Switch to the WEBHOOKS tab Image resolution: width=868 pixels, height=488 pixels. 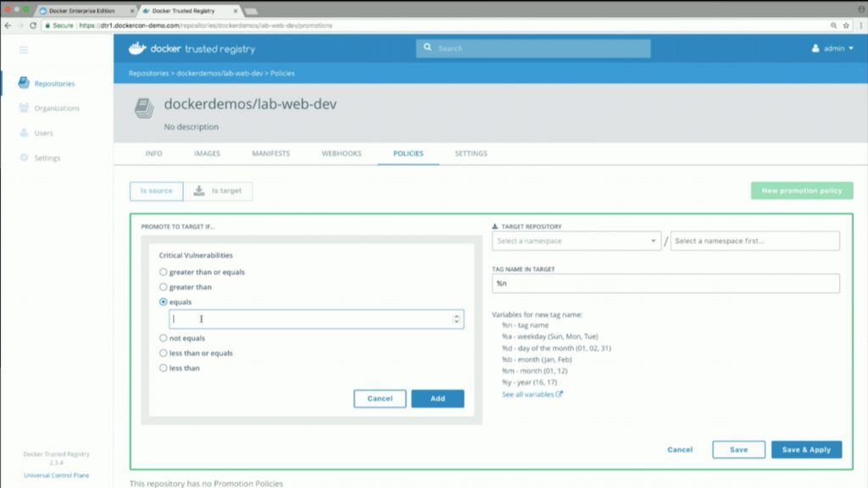(342, 153)
